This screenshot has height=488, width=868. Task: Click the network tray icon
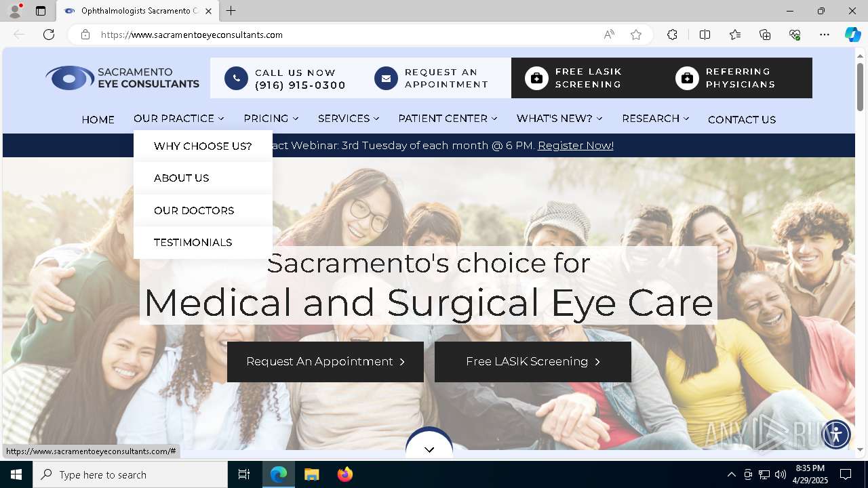764,474
